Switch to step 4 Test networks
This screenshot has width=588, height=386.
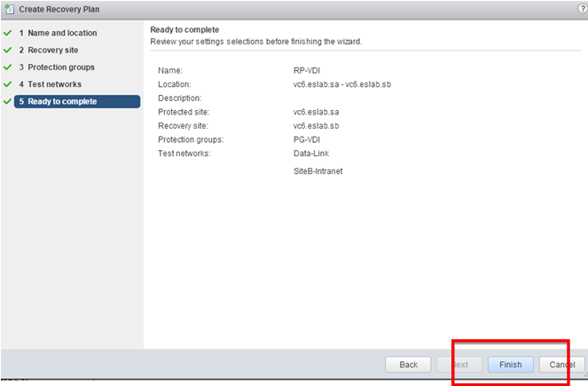tap(55, 84)
